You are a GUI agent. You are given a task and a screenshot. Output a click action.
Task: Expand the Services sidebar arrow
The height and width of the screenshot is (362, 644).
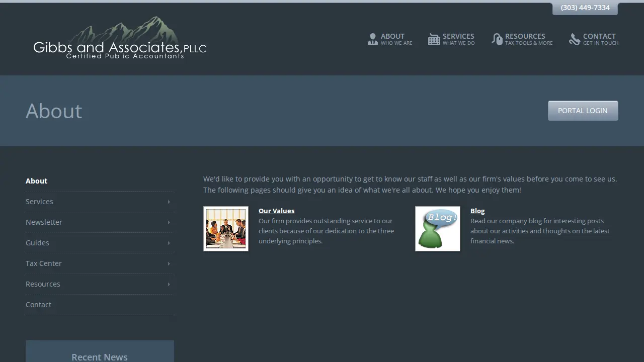(169, 202)
